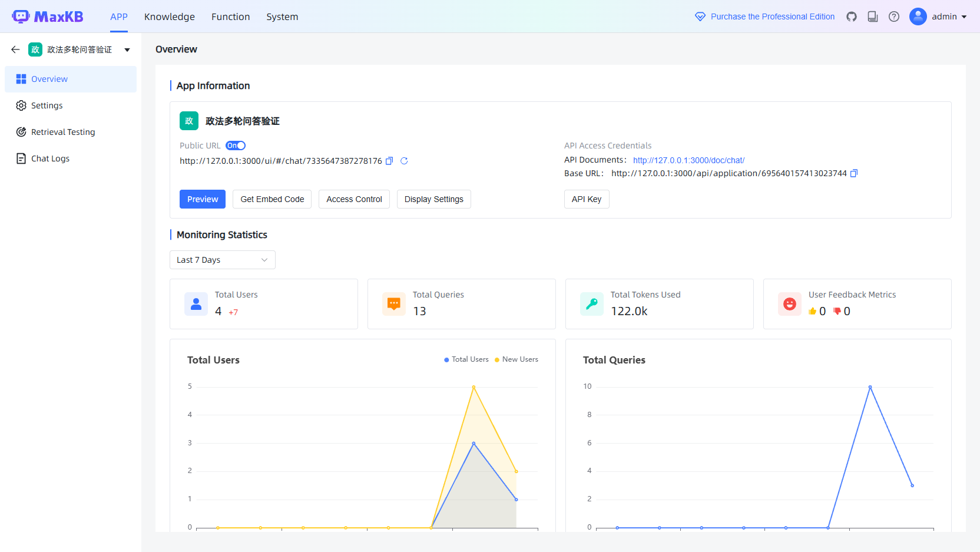Image resolution: width=980 pixels, height=552 pixels.
Task: Open the API Documents link
Action: point(688,160)
